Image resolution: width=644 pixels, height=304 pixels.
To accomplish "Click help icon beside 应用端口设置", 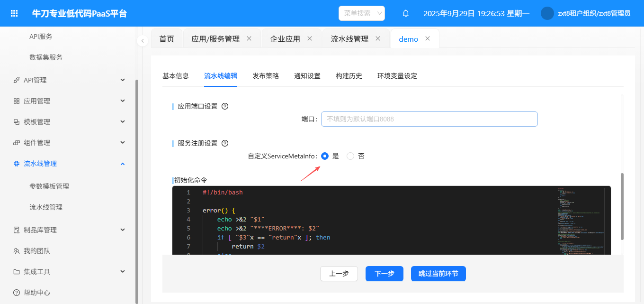I will point(225,106).
